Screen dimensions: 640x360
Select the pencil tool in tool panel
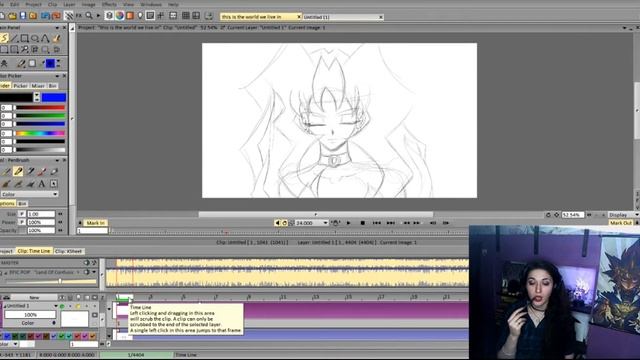click(x=6, y=171)
